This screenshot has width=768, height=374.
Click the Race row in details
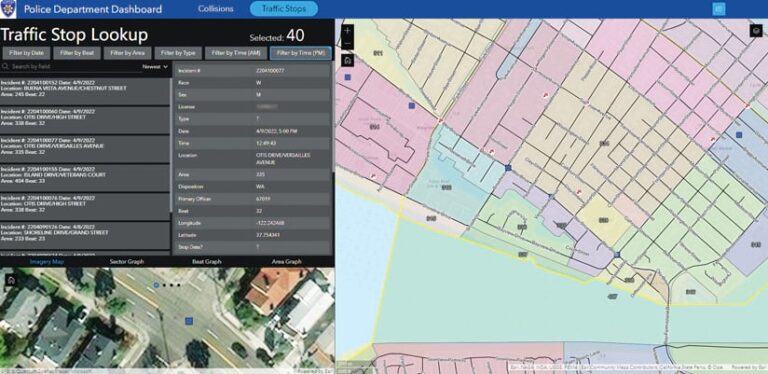252,83
